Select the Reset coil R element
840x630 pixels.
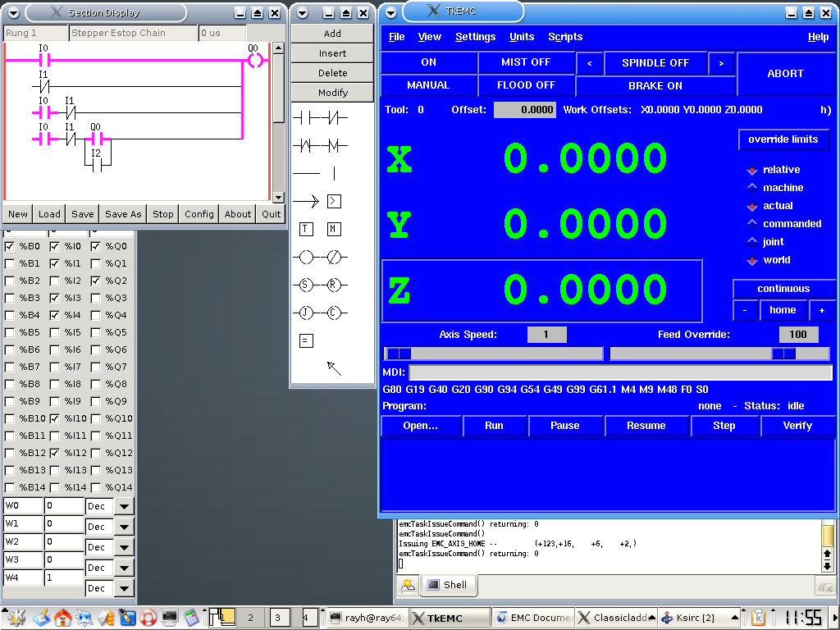tap(334, 285)
